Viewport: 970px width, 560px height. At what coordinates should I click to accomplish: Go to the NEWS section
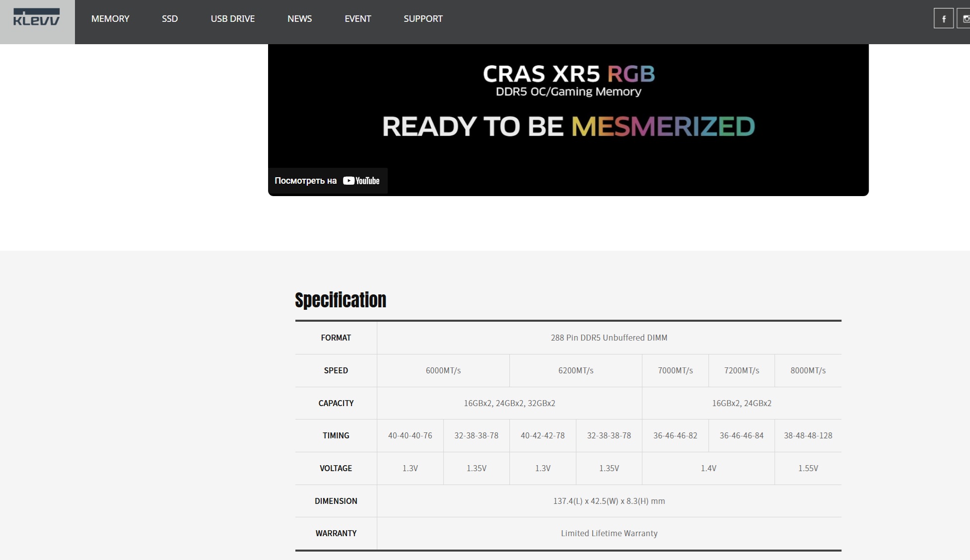tap(299, 19)
